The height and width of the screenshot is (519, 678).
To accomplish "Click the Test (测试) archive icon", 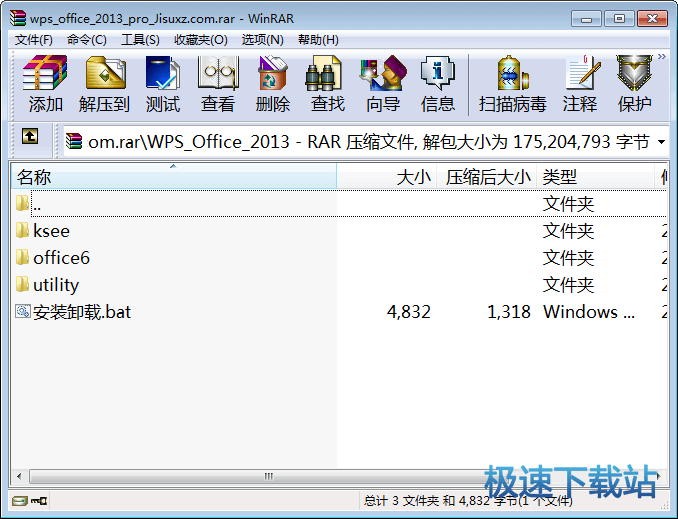I will pyautogui.click(x=163, y=73).
